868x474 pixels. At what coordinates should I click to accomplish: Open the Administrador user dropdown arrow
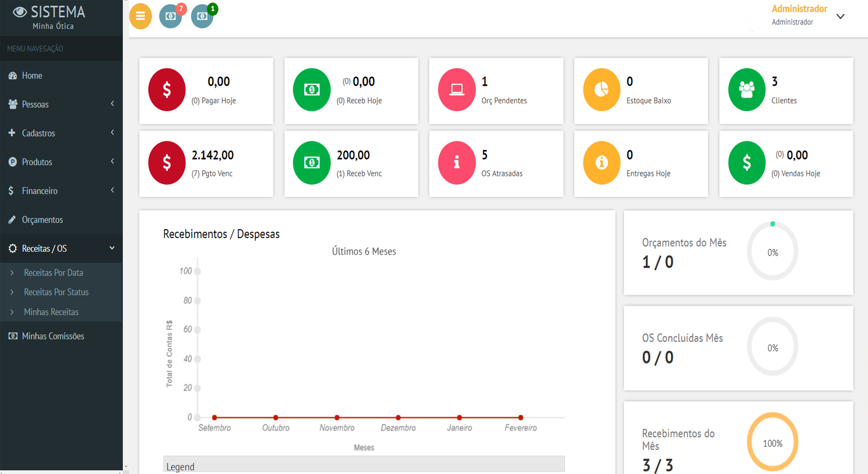[x=840, y=16]
